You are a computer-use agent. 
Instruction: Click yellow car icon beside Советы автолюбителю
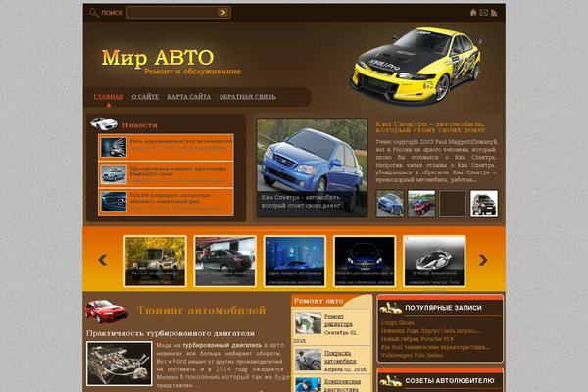tap(390, 381)
